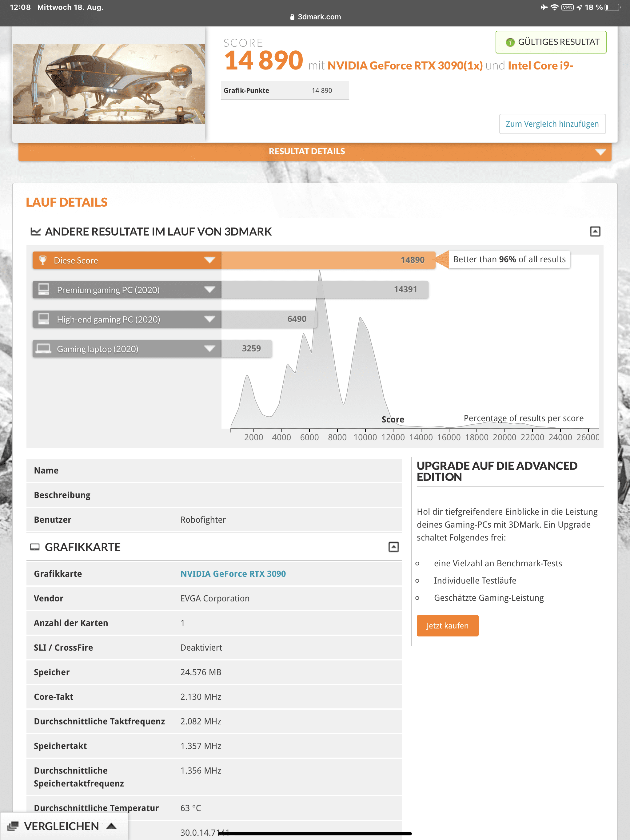Click the Better than 96% tooltip

pos(509,260)
